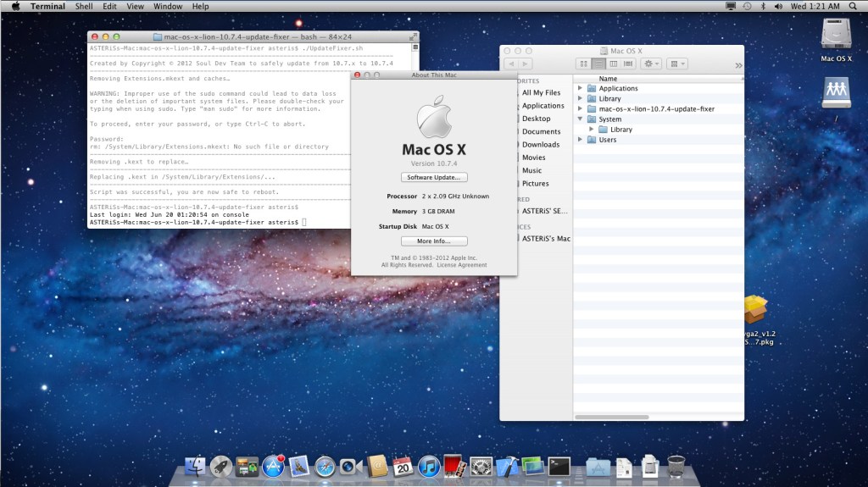Open Time Machine menu bar icon
The height and width of the screenshot is (487, 868).
[748, 6]
